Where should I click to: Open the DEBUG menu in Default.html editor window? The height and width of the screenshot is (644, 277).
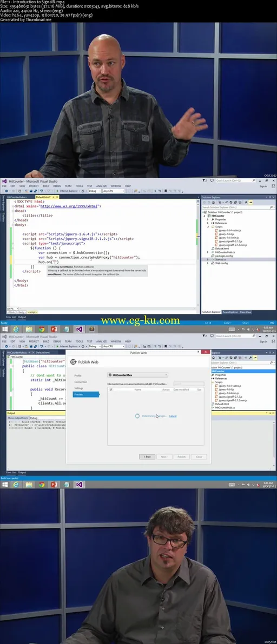point(57,186)
